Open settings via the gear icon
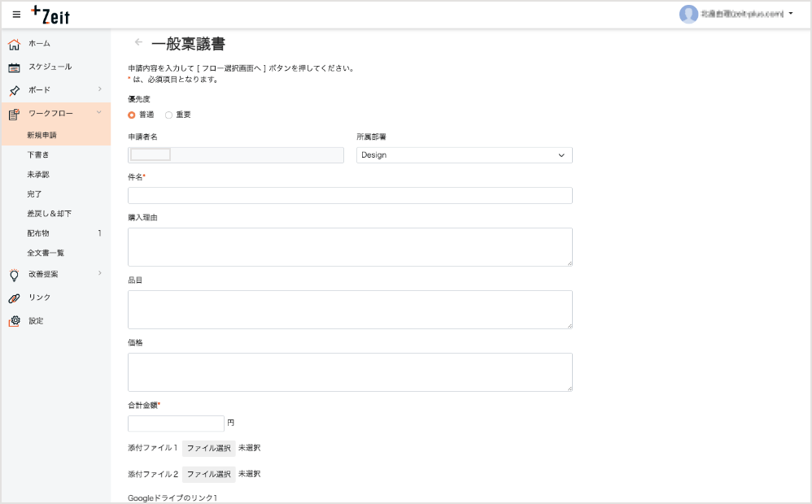 click(14, 321)
